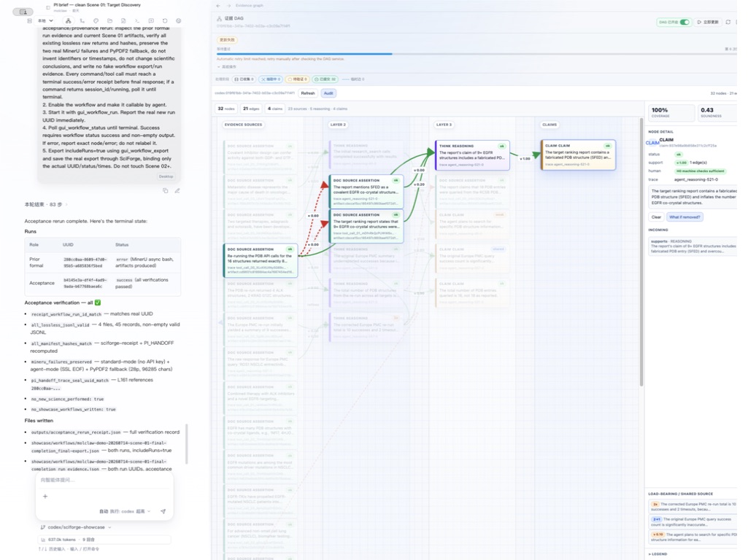Toggle the 已提交 32 stage filter
The width and height of the screenshot is (748, 560).
point(325,79)
